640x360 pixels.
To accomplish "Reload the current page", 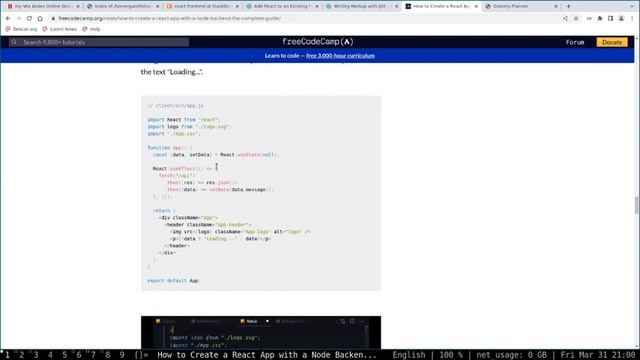I will 29,18.
